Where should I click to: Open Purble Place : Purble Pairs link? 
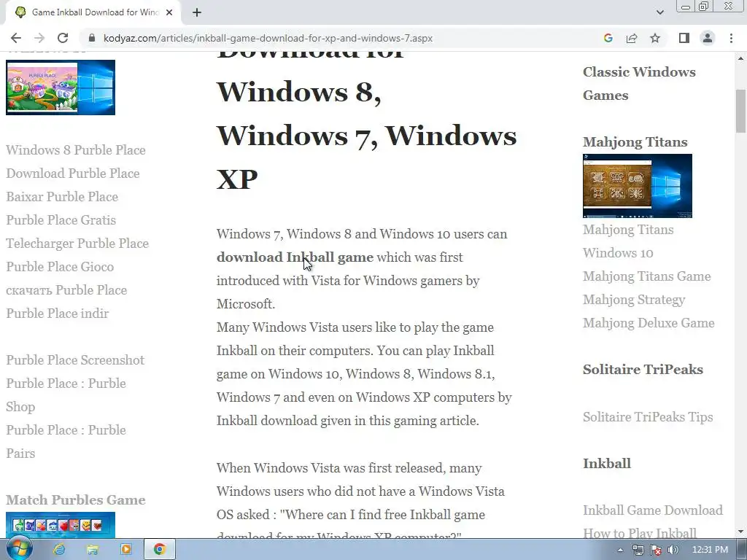[66, 441]
